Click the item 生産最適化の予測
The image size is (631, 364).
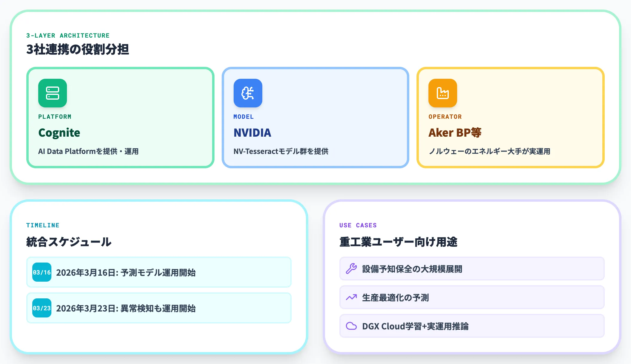click(x=472, y=297)
